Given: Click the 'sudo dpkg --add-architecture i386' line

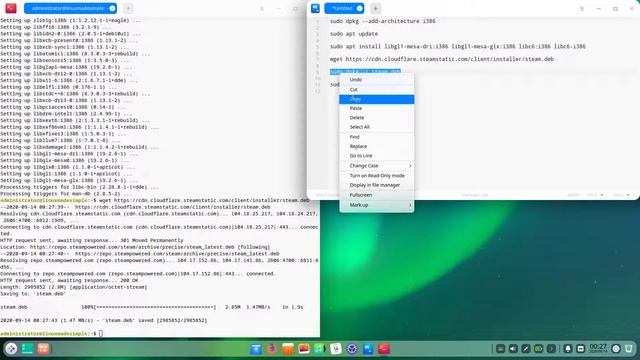Looking at the screenshot, I should 382,21.
